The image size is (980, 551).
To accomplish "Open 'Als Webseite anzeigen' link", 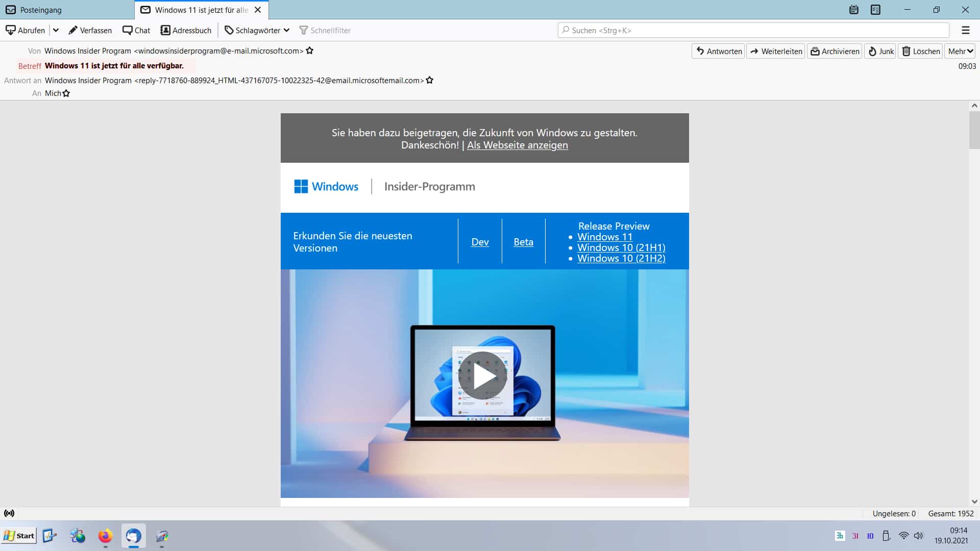I will (517, 145).
